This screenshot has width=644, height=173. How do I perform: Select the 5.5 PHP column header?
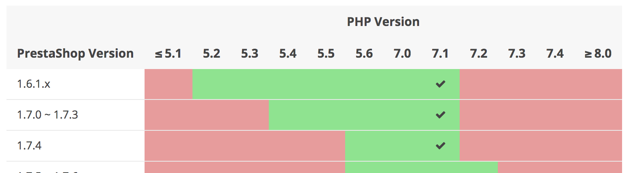pyautogui.click(x=326, y=53)
